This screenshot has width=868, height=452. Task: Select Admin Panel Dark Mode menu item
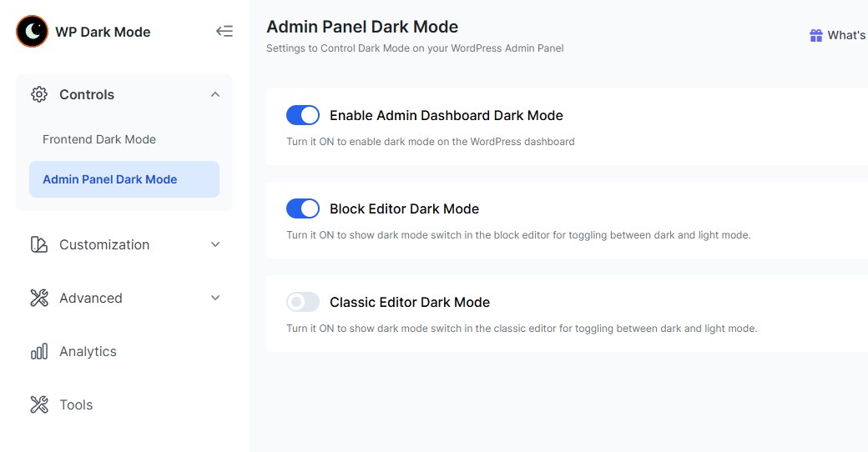110,179
